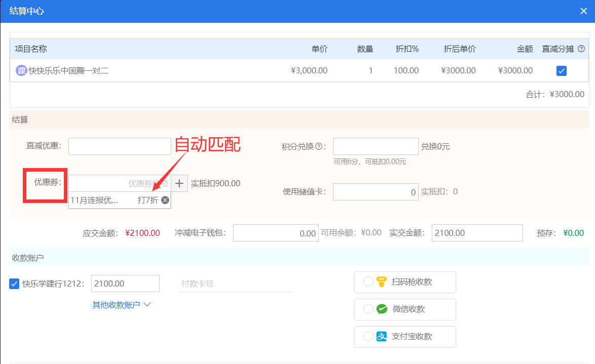Image resolution: width=595 pixels, height=364 pixels.
Task: Show the 积分兑换 help icon tooltip
Action: click(x=319, y=146)
